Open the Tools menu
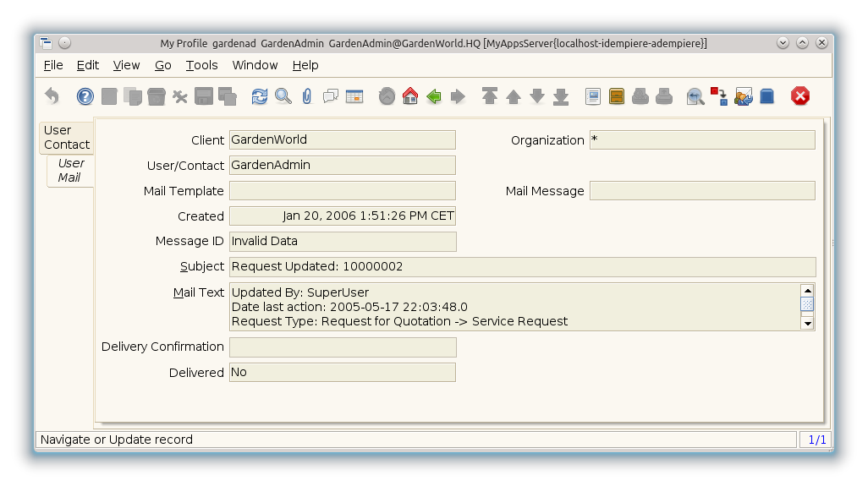Screen dimensions: 868x486 pos(201,65)
